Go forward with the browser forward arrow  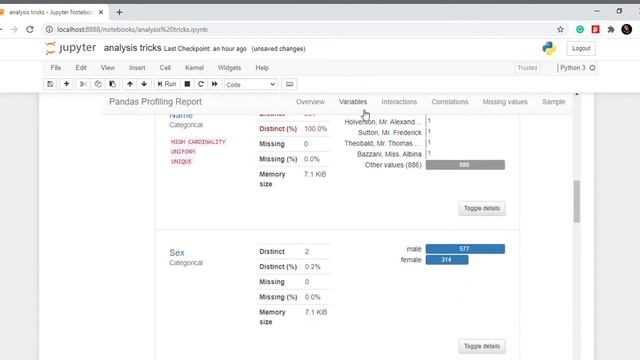point(14,29)
